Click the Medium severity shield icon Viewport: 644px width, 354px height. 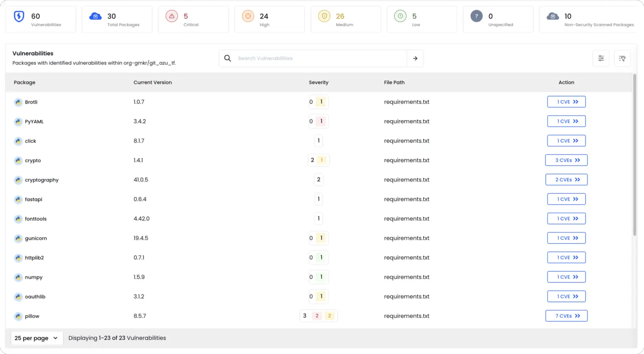click(324, 16)
